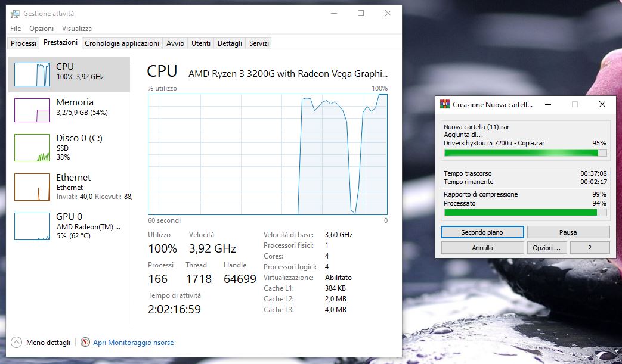This screenshot has height=364, width=622.
Task: Click Cache L2 2,0 MB value
Action: (x=336, y=299)
